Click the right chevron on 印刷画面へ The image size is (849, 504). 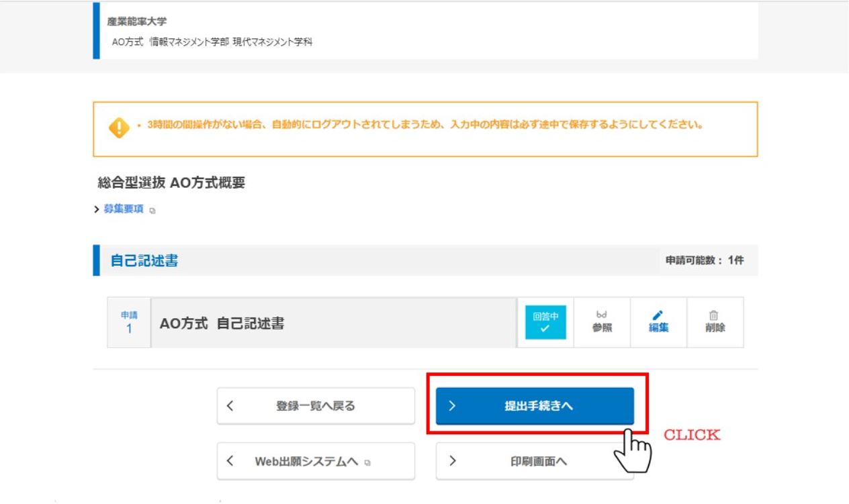452,461
